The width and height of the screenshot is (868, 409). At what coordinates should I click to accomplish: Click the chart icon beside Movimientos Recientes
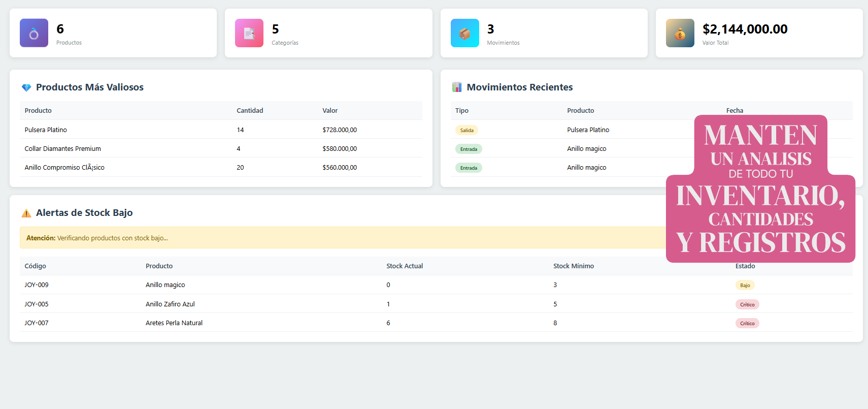pyautogui.click(x=457, y=87)
